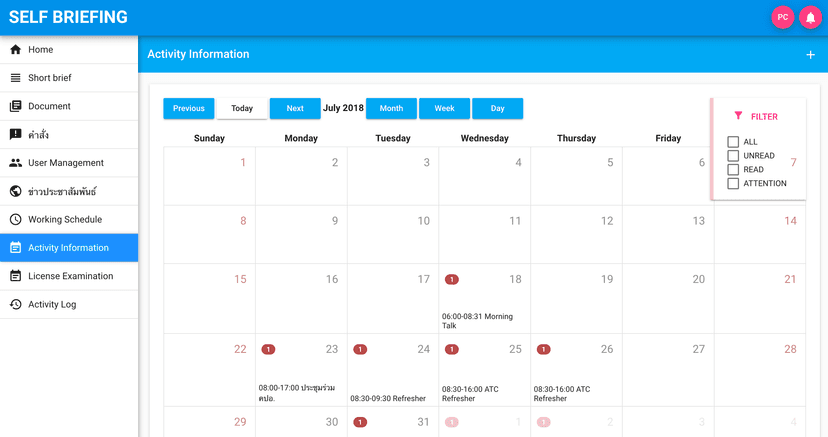The height and width of the screenshot is (437, 828).
Task: Click the User Management people icon
Action: pyautogui.click(x=15, y=163)
